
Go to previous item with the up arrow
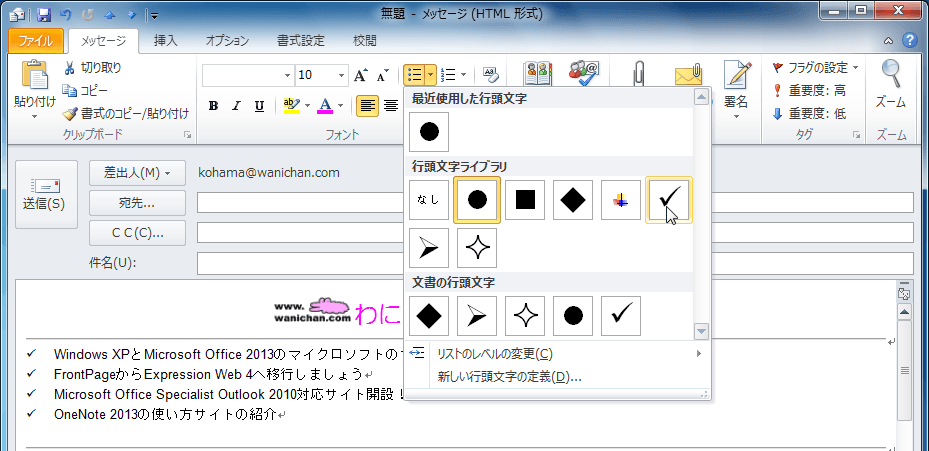tap(110, 14)
